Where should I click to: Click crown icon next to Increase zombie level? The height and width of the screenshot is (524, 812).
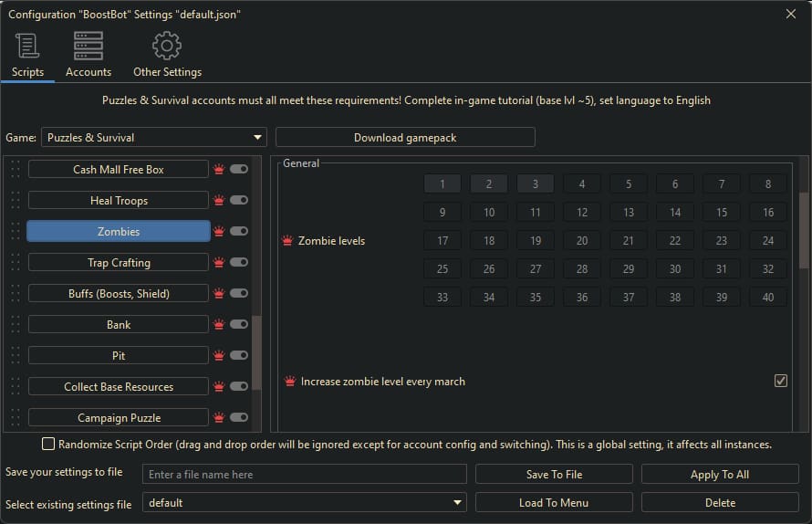point(290,382)
